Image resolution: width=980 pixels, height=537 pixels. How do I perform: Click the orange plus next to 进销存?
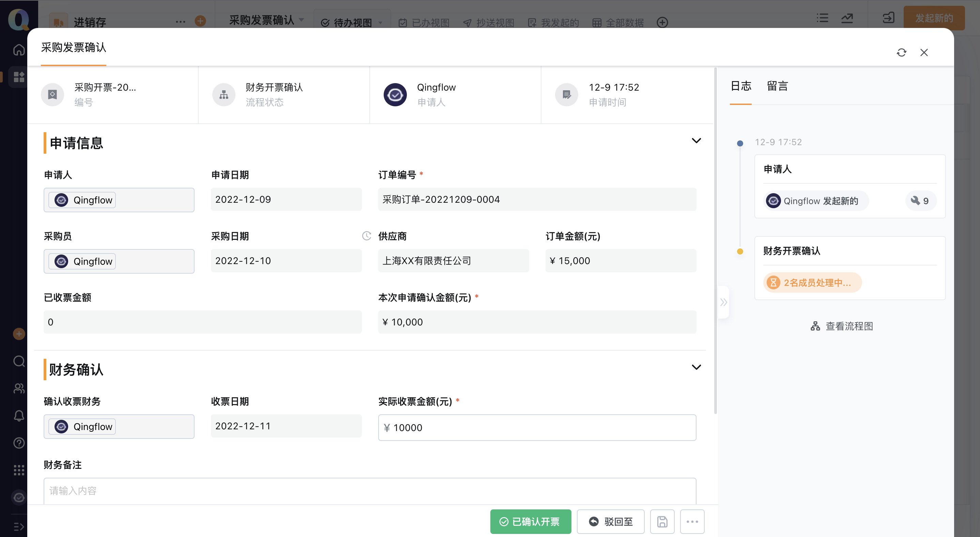(x=200, y=21)
